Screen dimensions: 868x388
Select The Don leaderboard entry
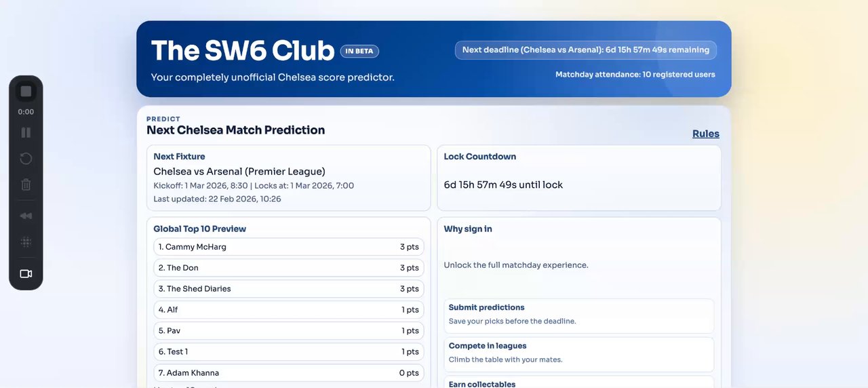click(x=288, y=268)
